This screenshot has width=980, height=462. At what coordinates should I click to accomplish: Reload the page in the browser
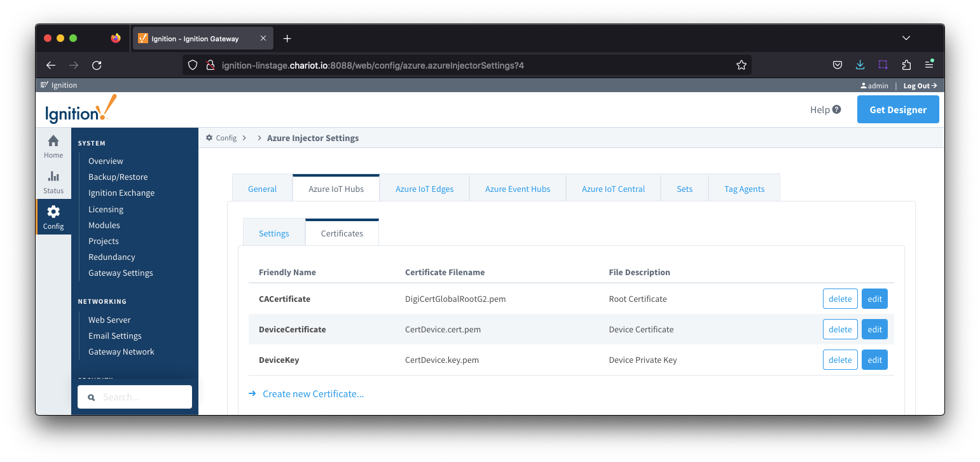97,65
